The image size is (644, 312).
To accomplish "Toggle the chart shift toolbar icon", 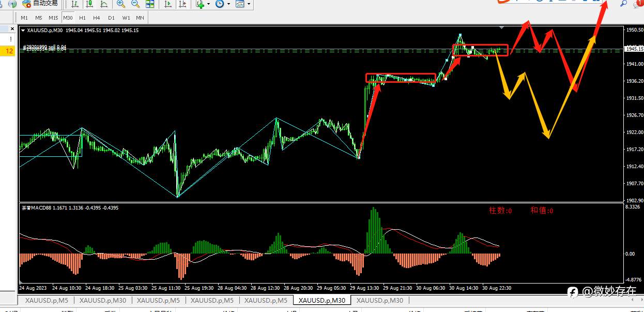I will pos(182,4).
